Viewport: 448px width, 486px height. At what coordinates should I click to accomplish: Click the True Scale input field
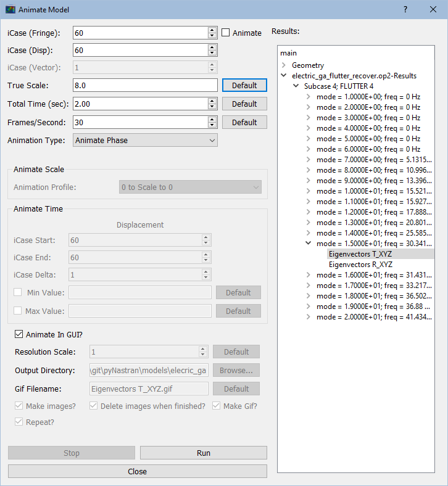tap(145, 85)
